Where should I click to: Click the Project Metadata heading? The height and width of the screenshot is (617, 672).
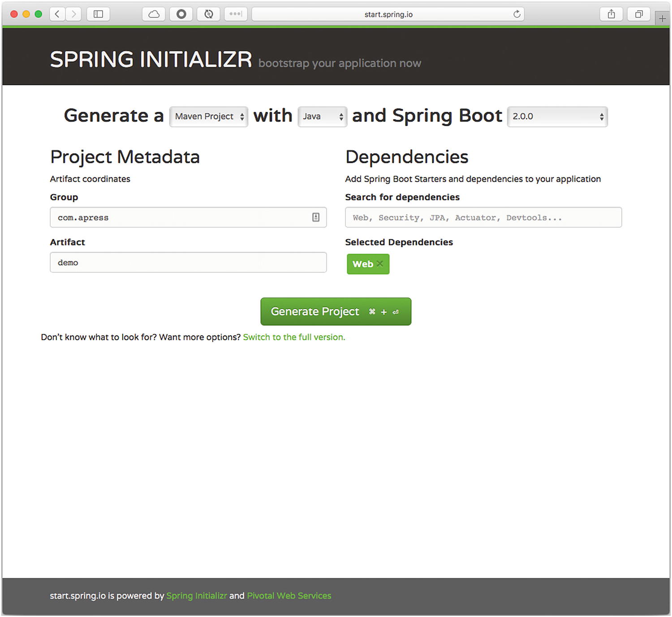coord(125,157)
